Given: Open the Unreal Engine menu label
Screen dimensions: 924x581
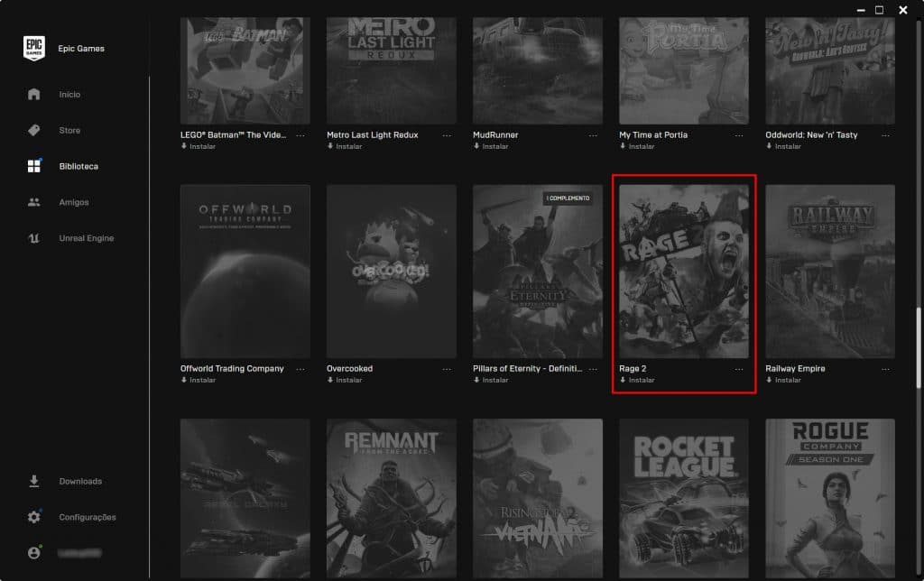Looking at the screenshot, I should (x=86, y=238).
